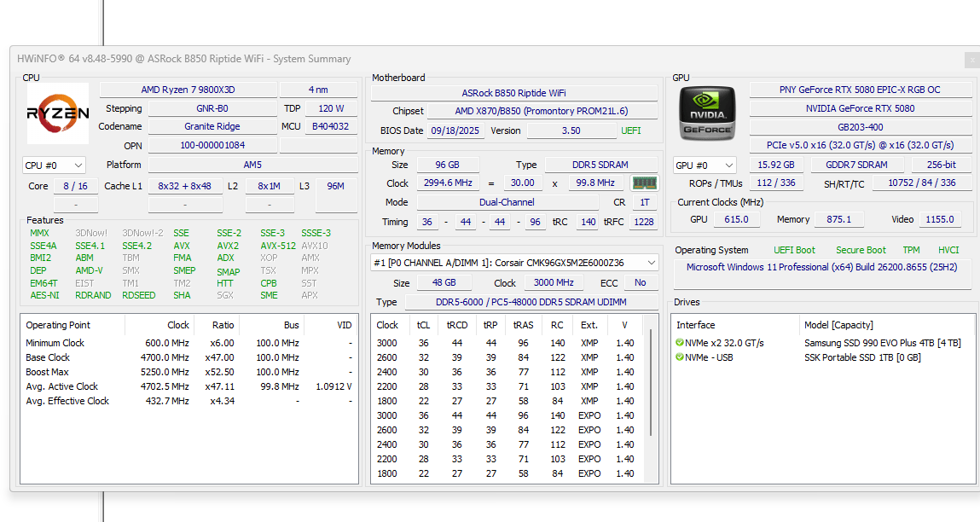Image resolution: width=980 pixels, height=522 pixels.
Task: Select the Boost Max operating point row
Action: 188,372
